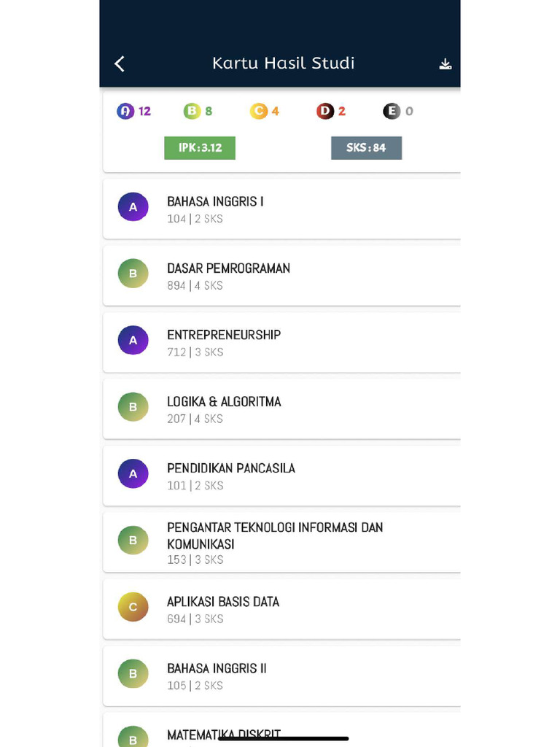Tap the purple A grade count icon
The image size is (560, 747).
point(125,111)
